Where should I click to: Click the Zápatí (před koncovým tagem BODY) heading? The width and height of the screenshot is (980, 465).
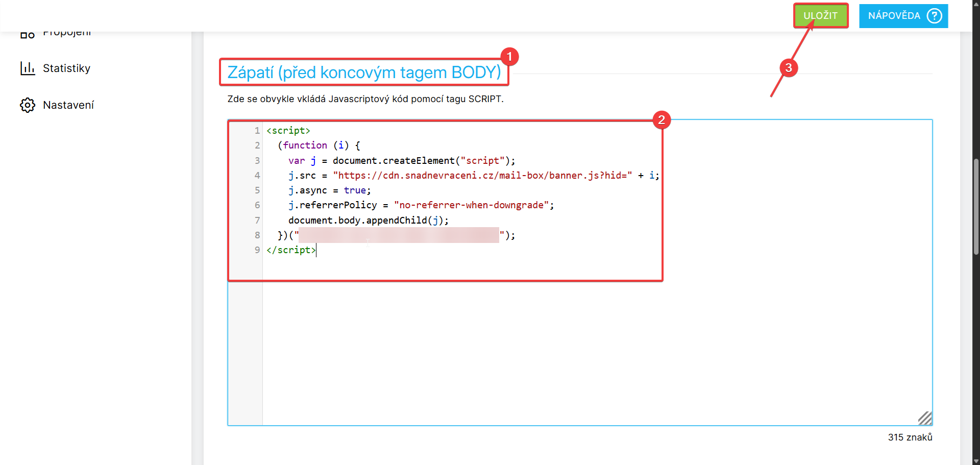pos(364,72)
